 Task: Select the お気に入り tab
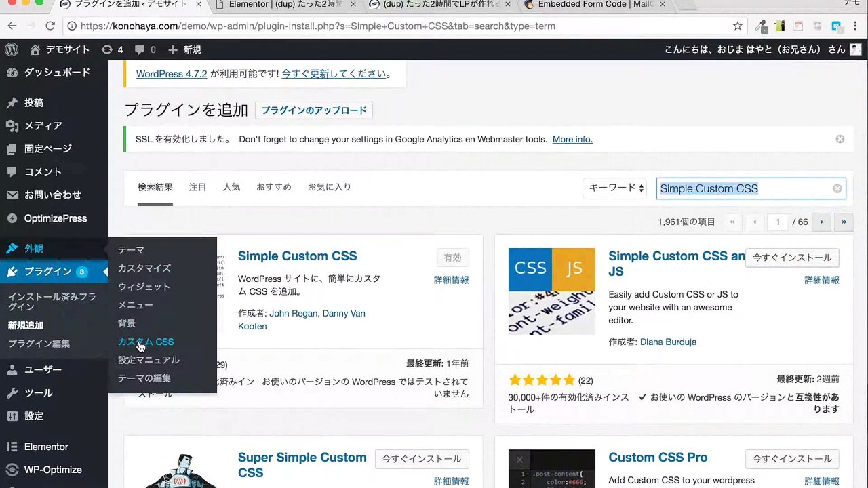tap(330, 187)
